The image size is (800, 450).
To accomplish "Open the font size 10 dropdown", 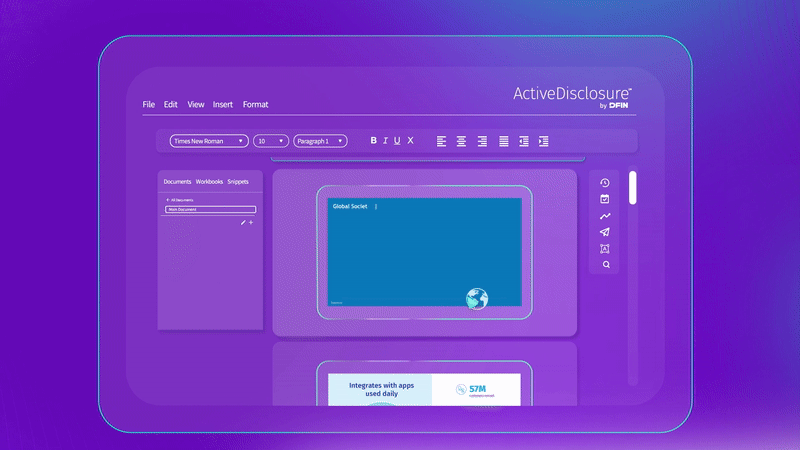I will [x=271, y=141].
